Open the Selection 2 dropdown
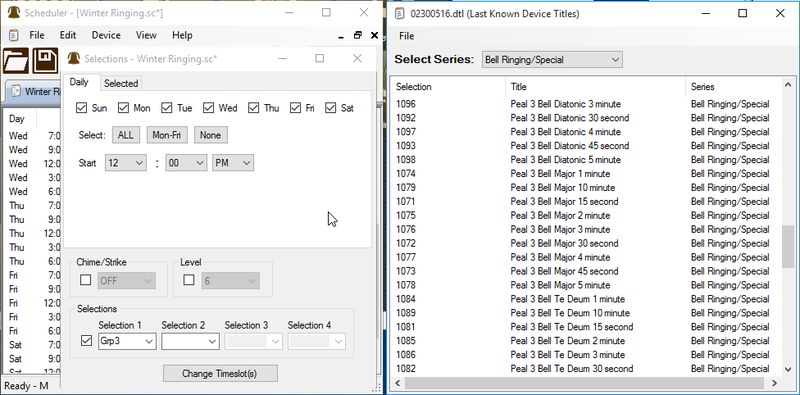800x395 pixels. [190, 341]
